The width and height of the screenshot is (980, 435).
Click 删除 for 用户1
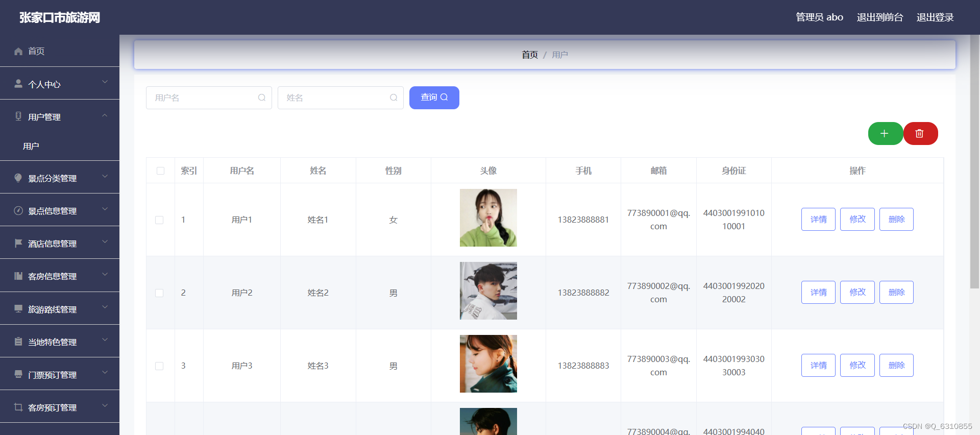tap(896, 219)
